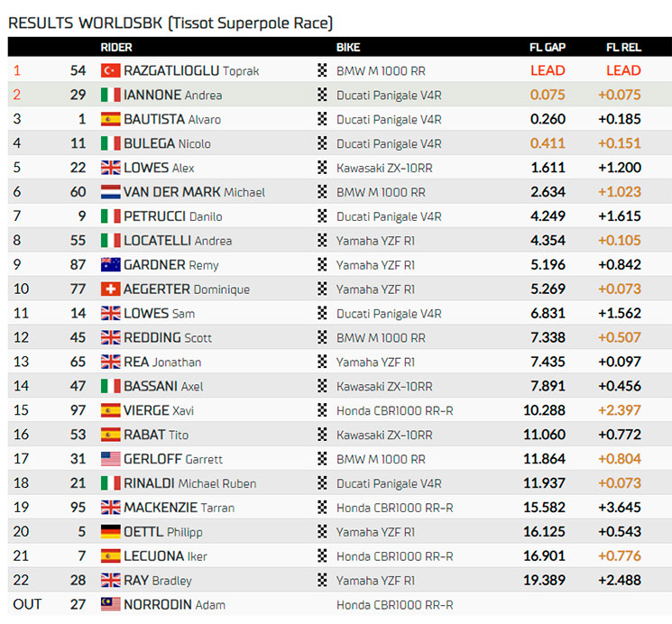Click the OUT status in Norrodin's row

(x=27, y=604)
